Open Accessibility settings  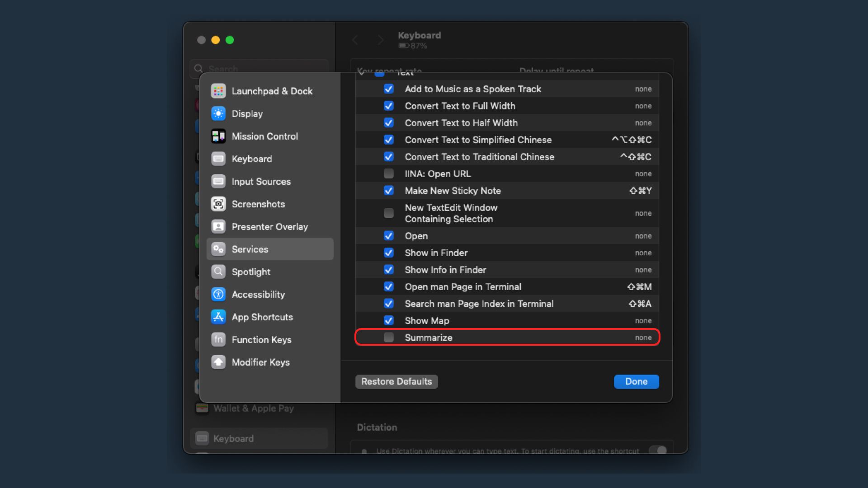point(258,294)
